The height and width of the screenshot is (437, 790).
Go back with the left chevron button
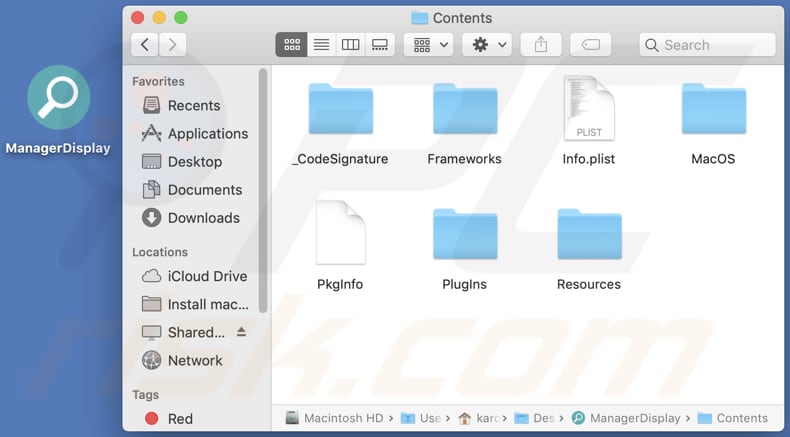(x=145, y=45)
